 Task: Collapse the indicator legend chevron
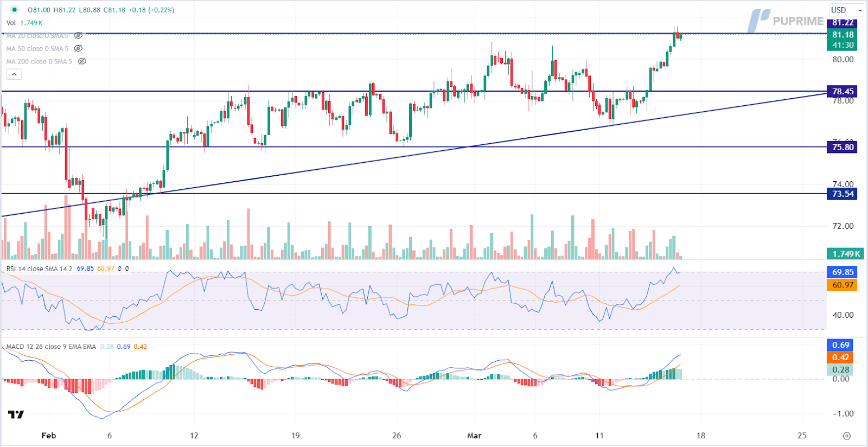pos(14,74)
